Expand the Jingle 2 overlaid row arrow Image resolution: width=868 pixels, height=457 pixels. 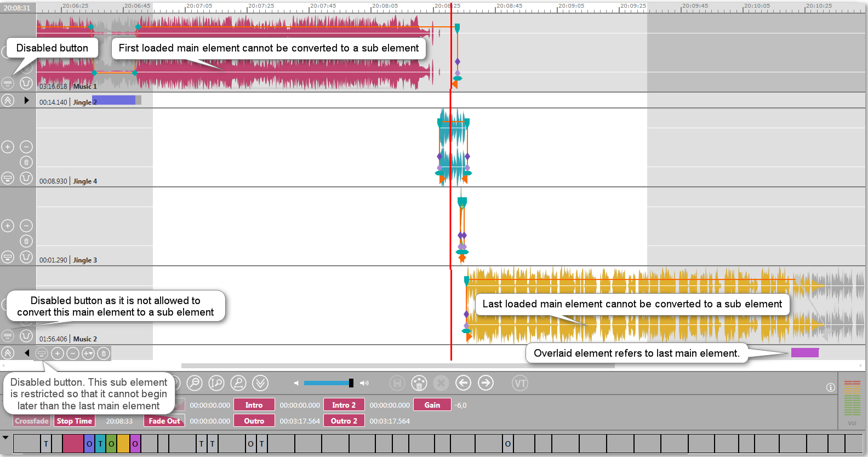tap(26, 100)
